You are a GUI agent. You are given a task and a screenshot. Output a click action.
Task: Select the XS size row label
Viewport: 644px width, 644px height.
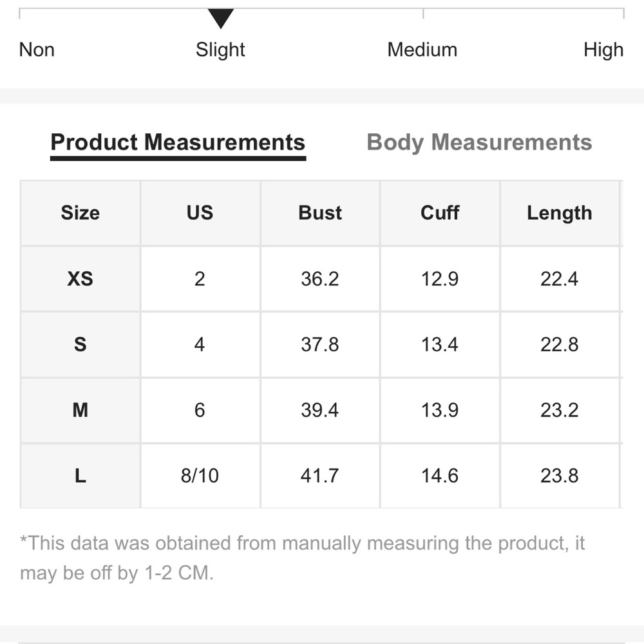(x=80, y=279)
